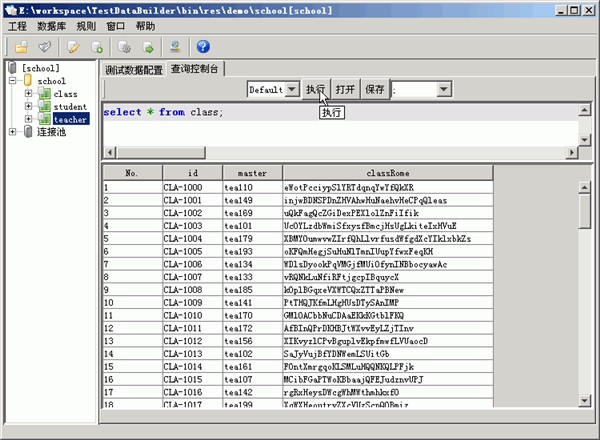This screenshot has width=600, height=440.
Task: Click the master column header
Action: [253, 173]
